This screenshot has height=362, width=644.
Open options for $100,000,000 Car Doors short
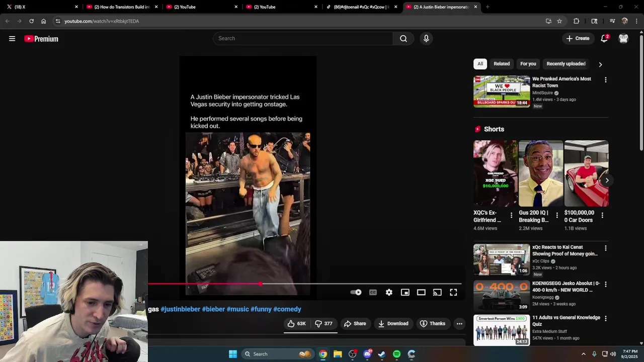pos(602,215)
